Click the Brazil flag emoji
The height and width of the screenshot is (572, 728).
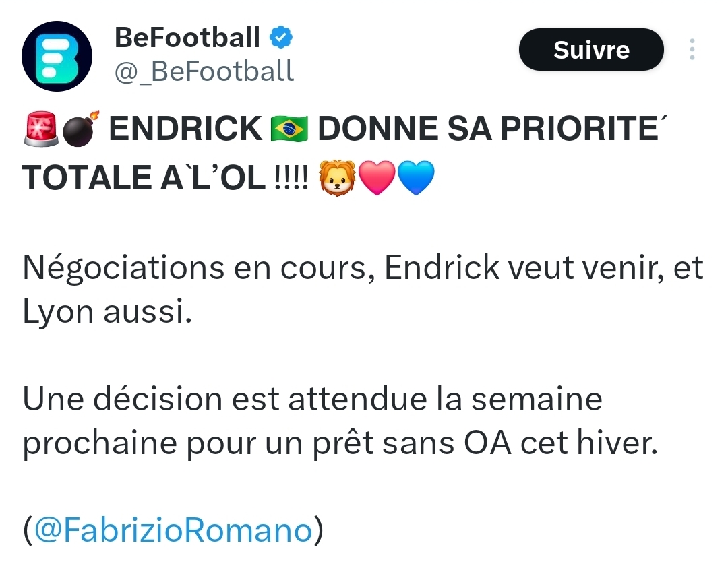coord(289,129)
